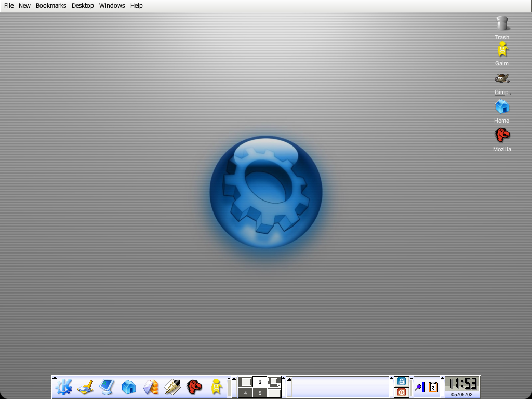
Task: Launch the red Mozilla dinosaur icon in panel
Action: pos(194,387)
